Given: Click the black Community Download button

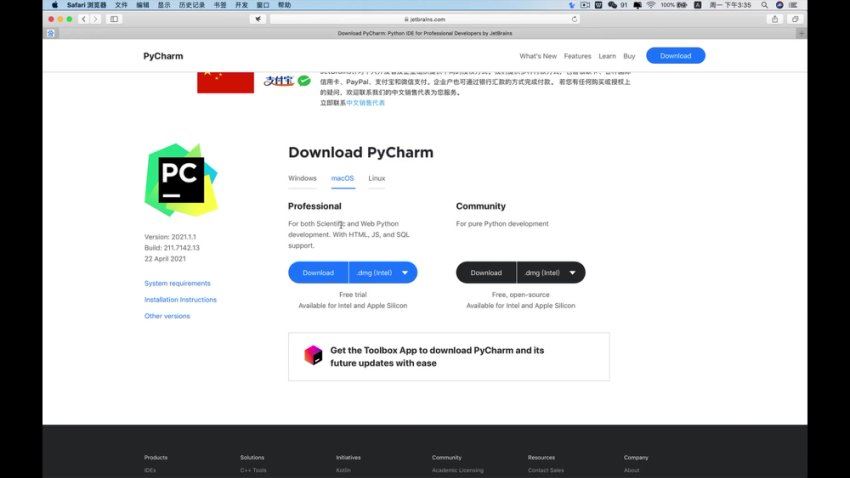Looking at the screenshot, I should tap(486, 273).
